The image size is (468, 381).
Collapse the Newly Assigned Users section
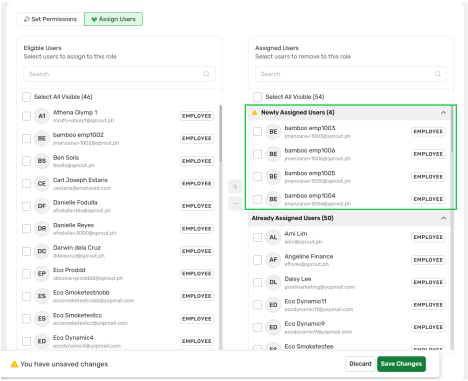click(443, 113)
